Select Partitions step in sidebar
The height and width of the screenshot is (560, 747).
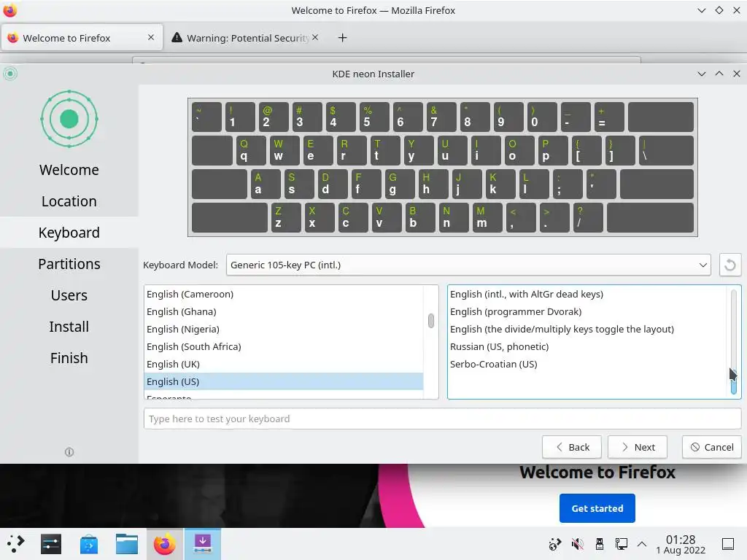click(69, 264)
